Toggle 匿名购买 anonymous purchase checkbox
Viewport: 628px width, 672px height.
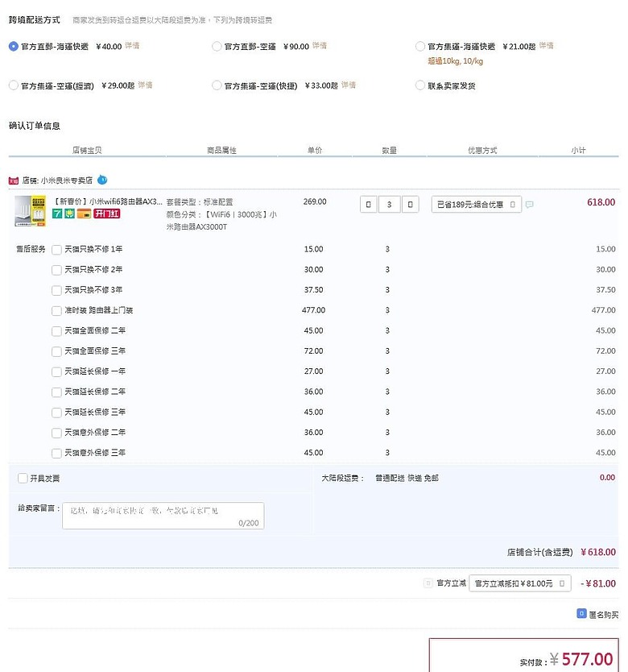click(x=581, y=614)
